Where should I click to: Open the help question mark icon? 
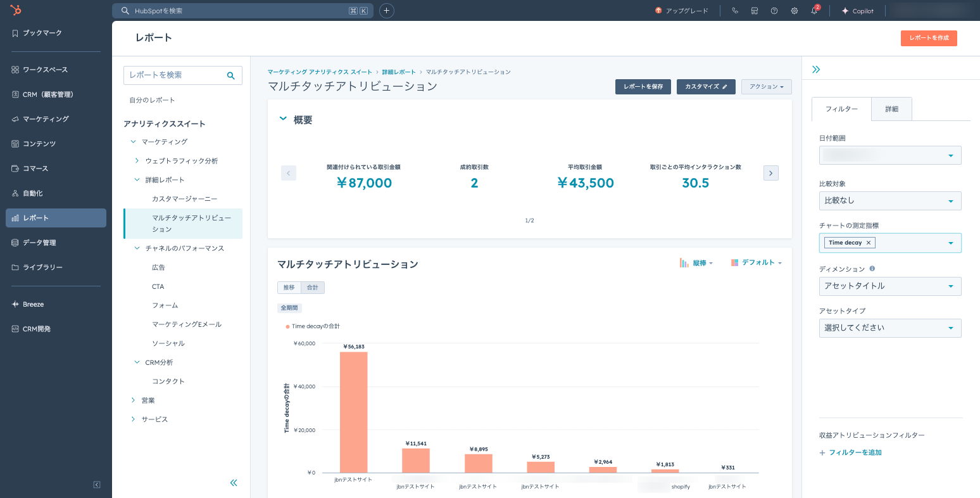click(x=774, y=11)
